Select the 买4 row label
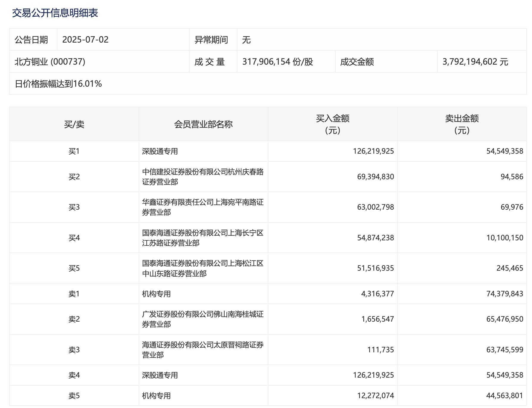The height and width of the screenshot is (408, 532). tap(74, 238)
